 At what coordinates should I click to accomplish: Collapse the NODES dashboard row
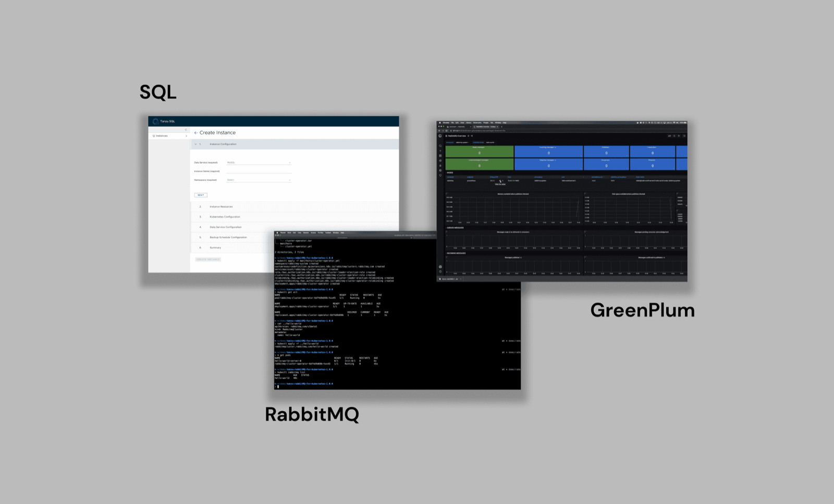(x=450, y=173)
